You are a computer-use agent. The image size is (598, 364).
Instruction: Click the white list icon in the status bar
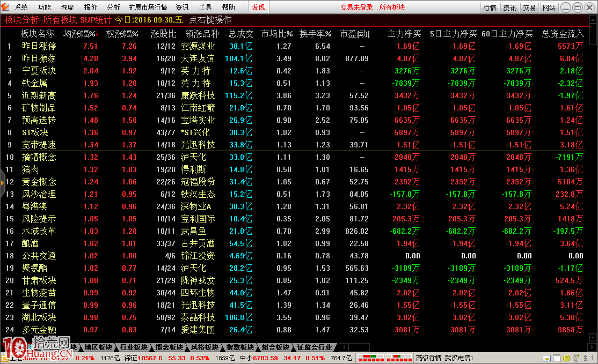tap(557, 358)
